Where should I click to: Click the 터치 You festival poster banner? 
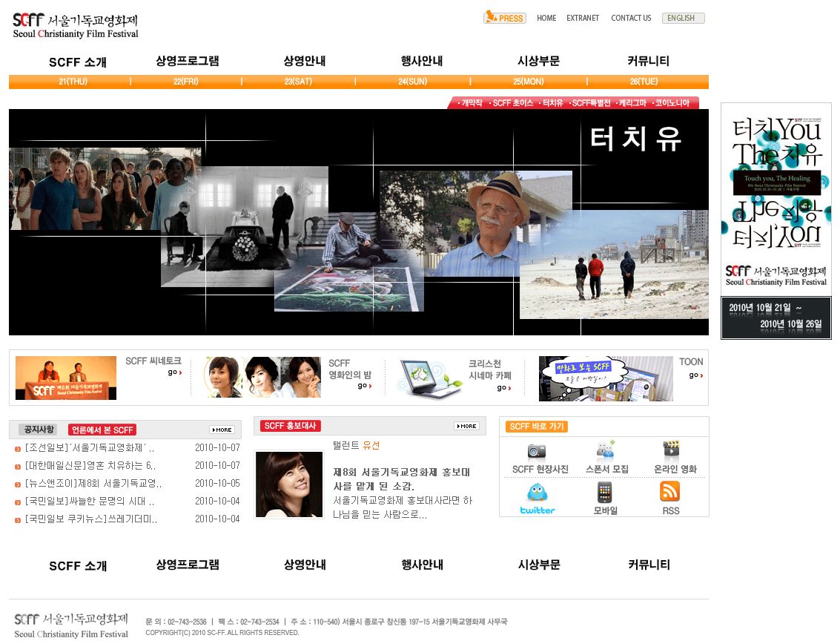pos(776,197)
